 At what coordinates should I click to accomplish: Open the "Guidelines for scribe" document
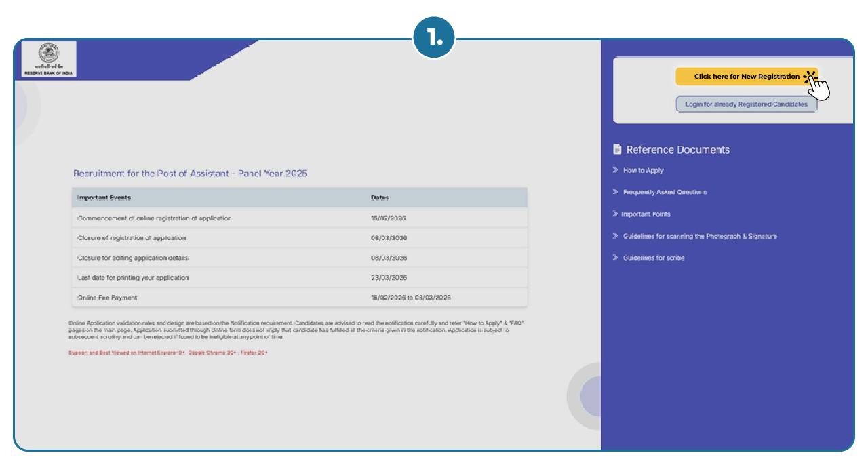tap(654, 258)
